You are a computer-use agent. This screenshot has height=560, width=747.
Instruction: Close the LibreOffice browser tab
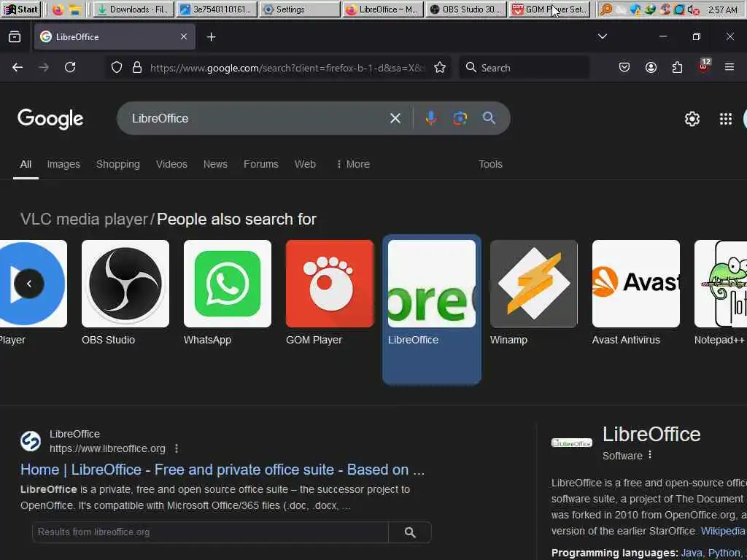[183, 36]
